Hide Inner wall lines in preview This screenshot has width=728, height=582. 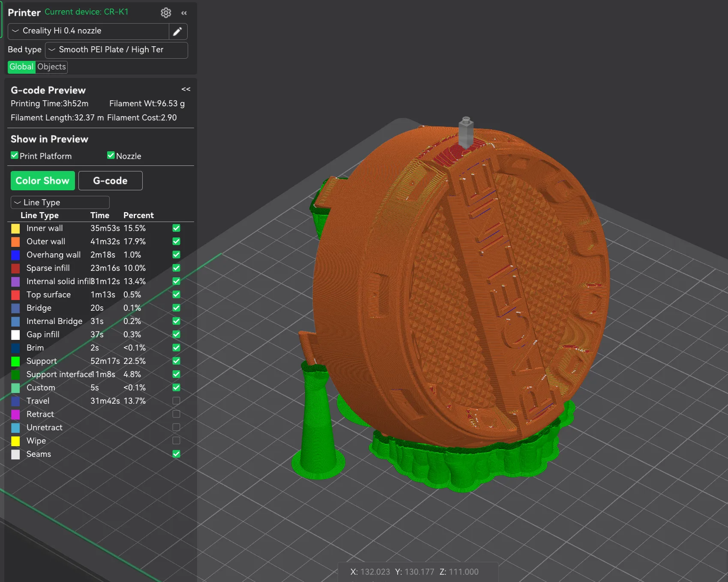tap(176, 228)
